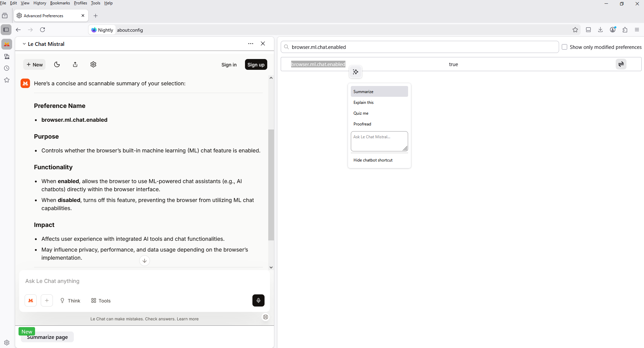Viewport: 644px width, 348px height.
Task: Toggle the sidebar button in the navigation bar
Action: (x=6, y=30)
